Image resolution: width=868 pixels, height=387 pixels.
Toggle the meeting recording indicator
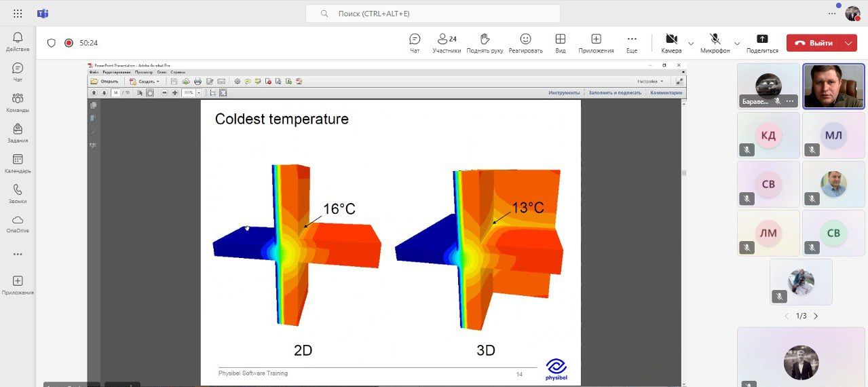69,43
